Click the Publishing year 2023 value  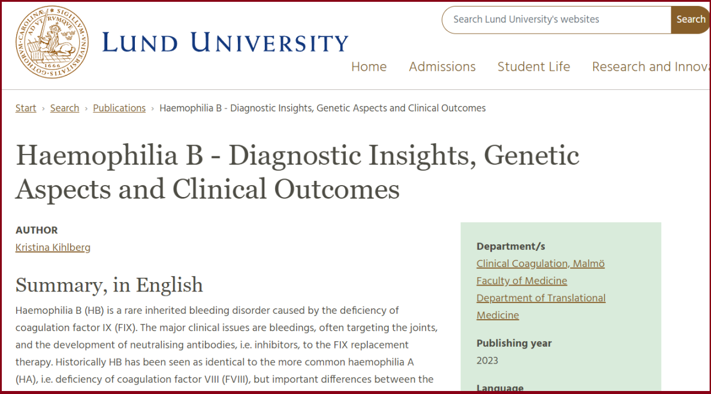click(x=487, y=360)
